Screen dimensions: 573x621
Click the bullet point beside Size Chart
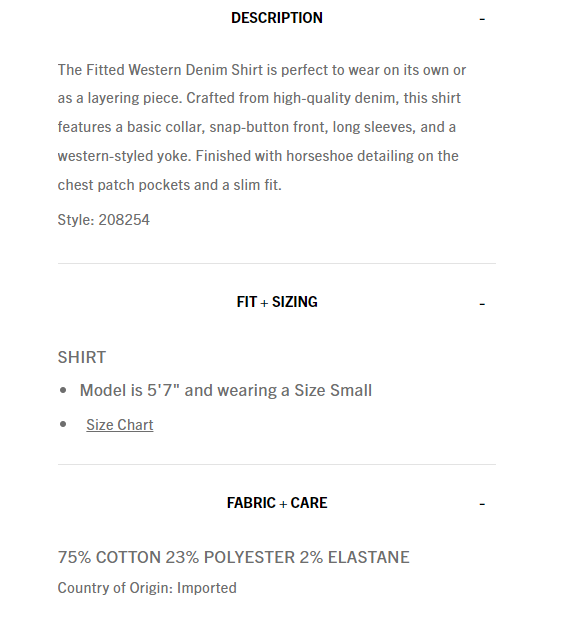click(x=63, y=425)
